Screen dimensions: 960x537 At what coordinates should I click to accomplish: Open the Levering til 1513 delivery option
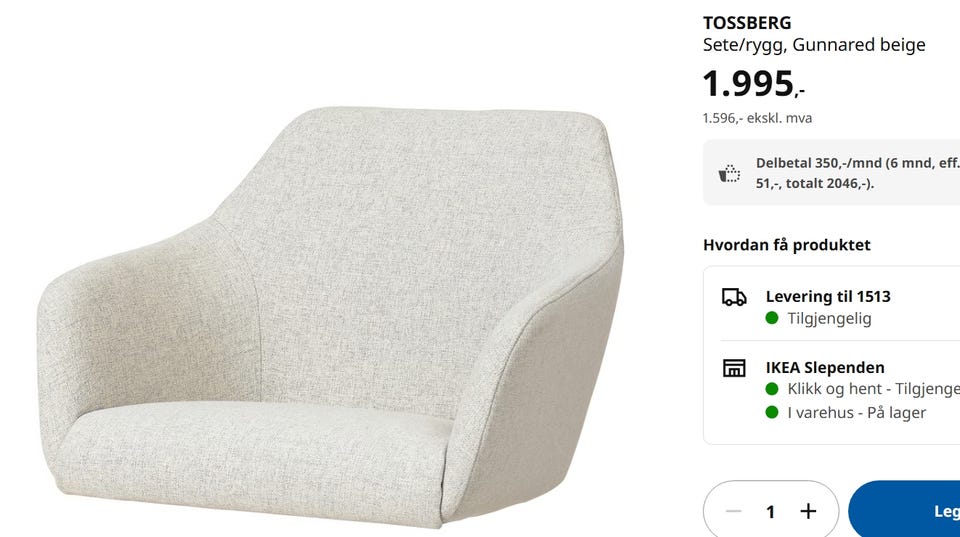coord(828,297)
